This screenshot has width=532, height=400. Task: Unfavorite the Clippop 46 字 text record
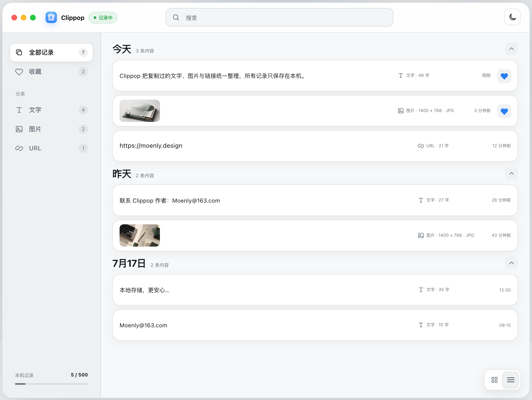point(504,76)
